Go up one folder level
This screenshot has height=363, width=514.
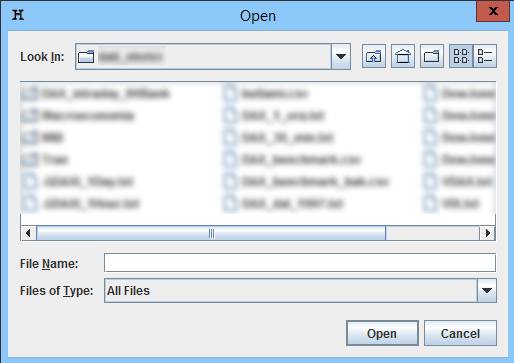[x=374, y=56]
